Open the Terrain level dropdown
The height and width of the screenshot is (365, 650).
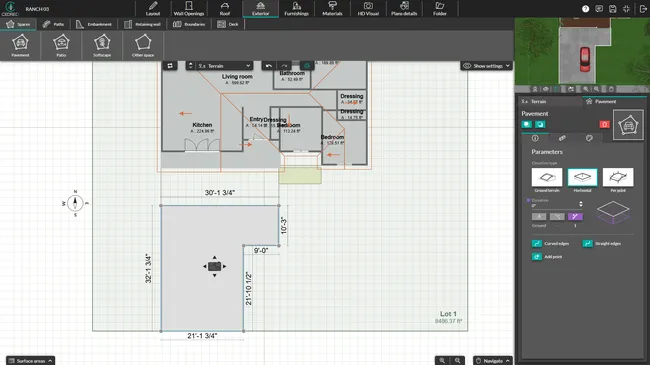(x=224, y=66)
